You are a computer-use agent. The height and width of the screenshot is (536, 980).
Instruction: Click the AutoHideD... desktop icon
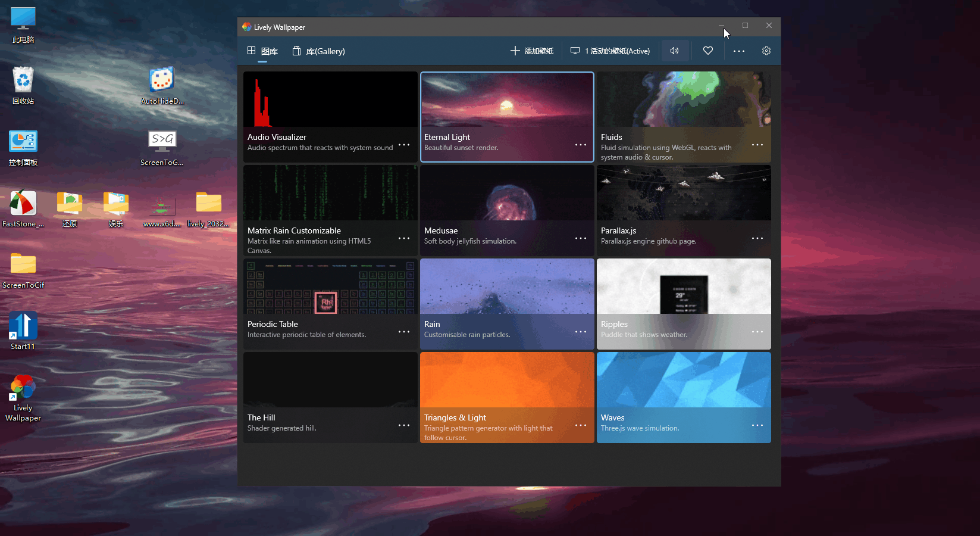point(162,86)
